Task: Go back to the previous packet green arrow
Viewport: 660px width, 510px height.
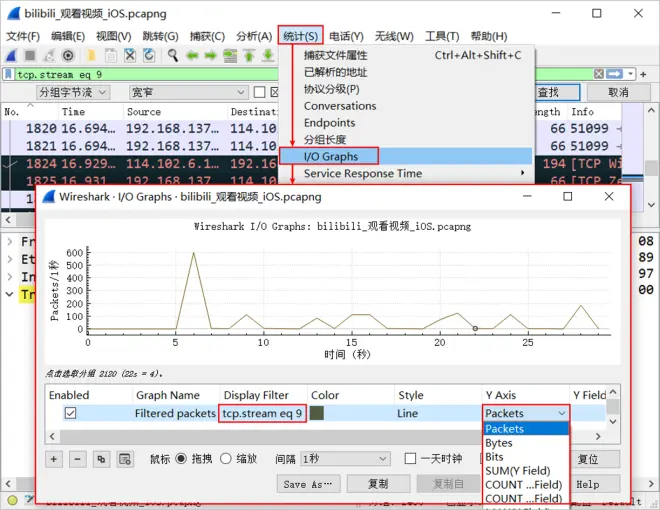Action: tap(192, 56)
